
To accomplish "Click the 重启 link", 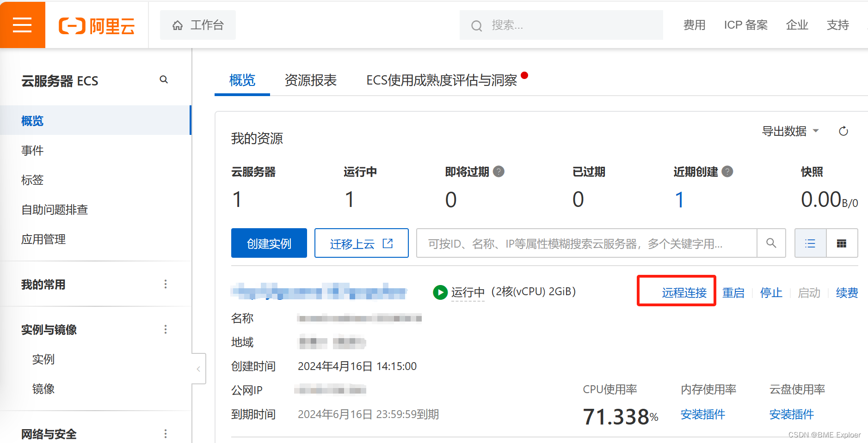I will click(x=733, y=292).
